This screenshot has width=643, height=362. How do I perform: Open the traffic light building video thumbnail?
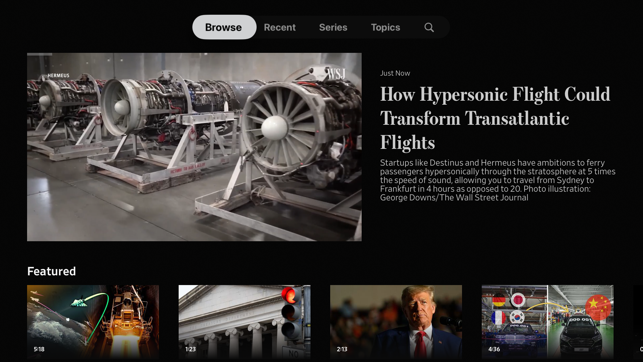[x=244, y=322]
